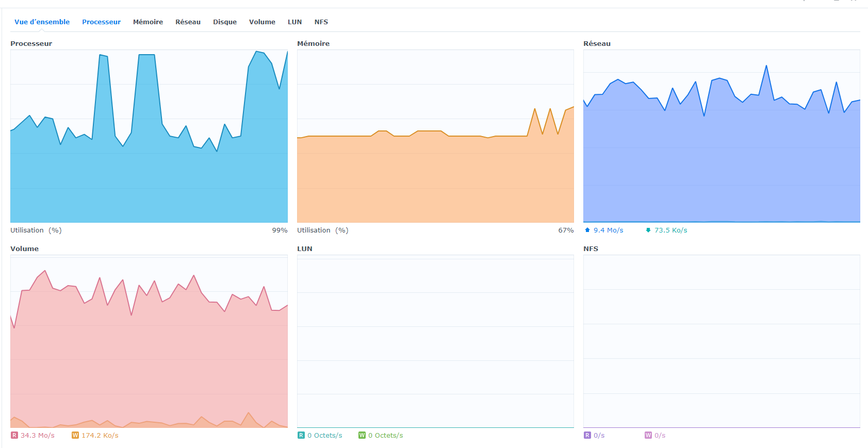Click the orange Volume write W badge
868x448 pixels.
[75, 436]
